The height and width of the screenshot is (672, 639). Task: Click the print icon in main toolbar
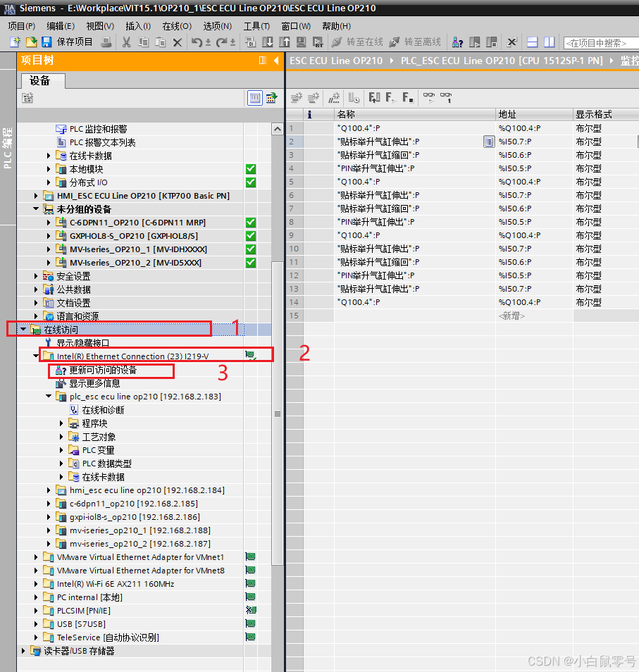106,42
